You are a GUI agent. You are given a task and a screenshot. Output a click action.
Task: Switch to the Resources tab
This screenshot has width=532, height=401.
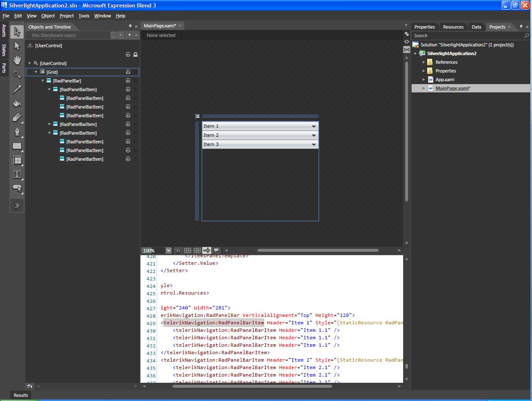click(x=453, y=27)
